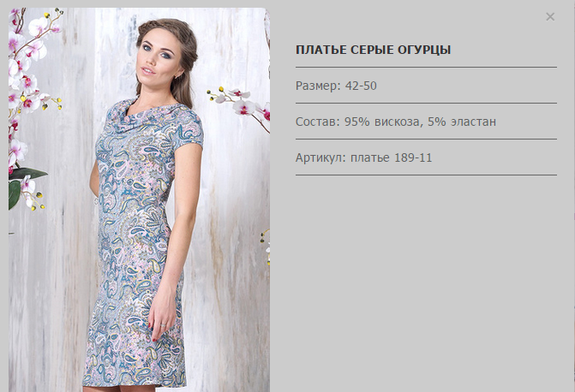Close the product popup with the X icon
575x392 pixels.
click(x=549, y=16)
